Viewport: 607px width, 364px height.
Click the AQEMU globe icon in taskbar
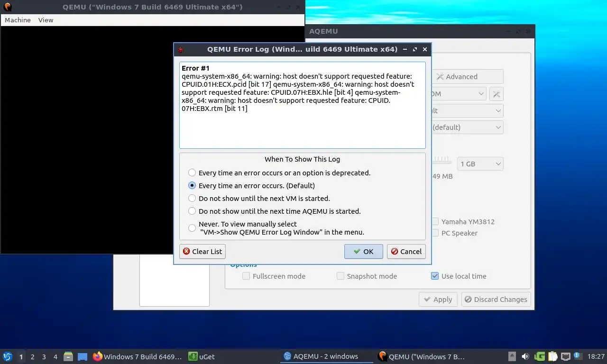tap(287, 356)
